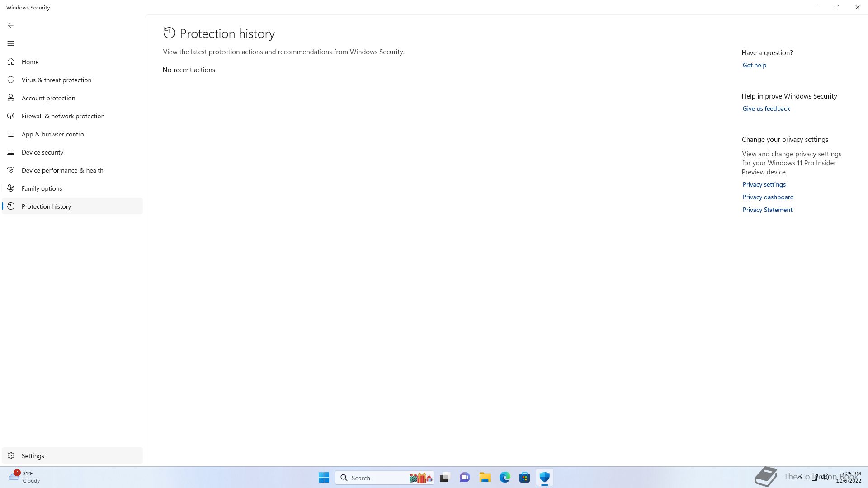Show hidden tray icons chevron
Viewport: 868px width, 488px height.
(x=800, y=477)
